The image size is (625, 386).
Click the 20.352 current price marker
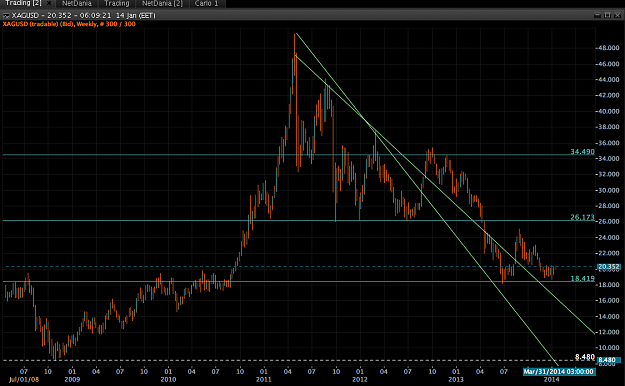[x=608, y=267]
